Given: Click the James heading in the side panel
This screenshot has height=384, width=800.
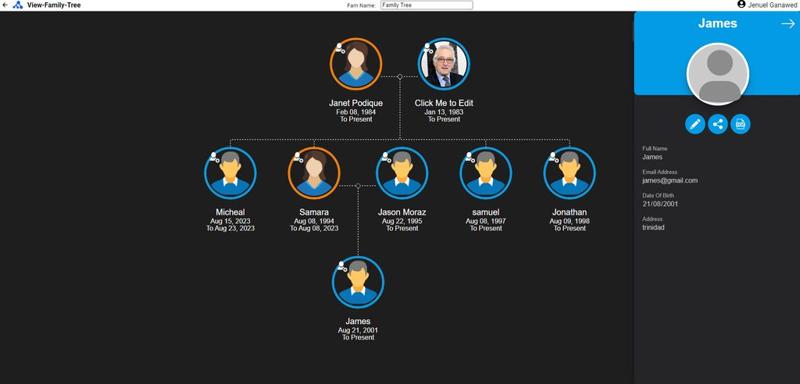Looking at the screenshot, I should (x=717, y=23).
